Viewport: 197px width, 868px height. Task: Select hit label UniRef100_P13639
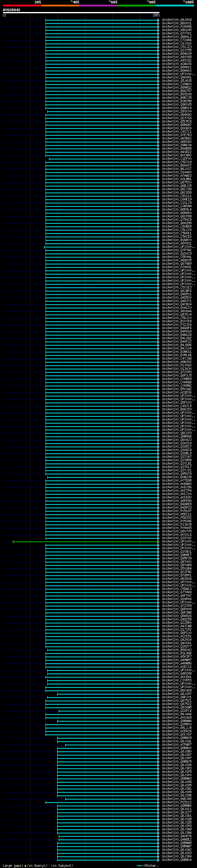pyautogui.click(x=177, y=524)
